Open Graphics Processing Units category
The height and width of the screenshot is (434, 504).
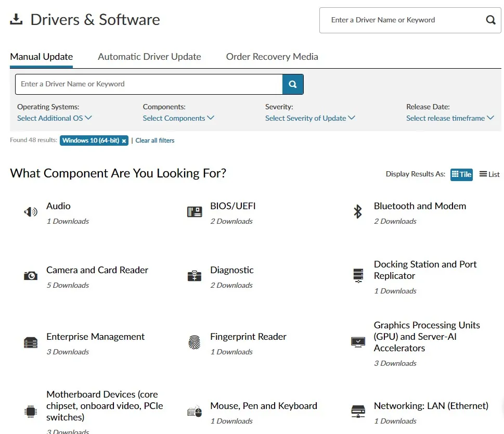click(427, 337)
